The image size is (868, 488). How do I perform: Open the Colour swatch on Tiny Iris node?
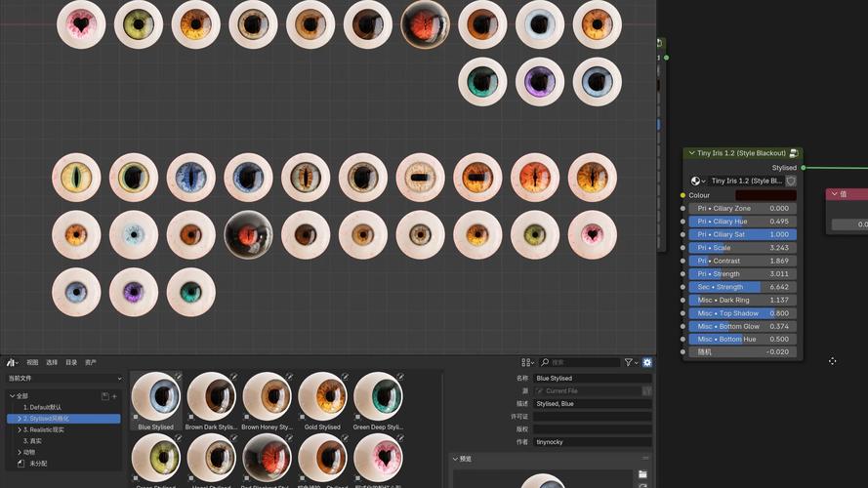[x=765, y=195]
